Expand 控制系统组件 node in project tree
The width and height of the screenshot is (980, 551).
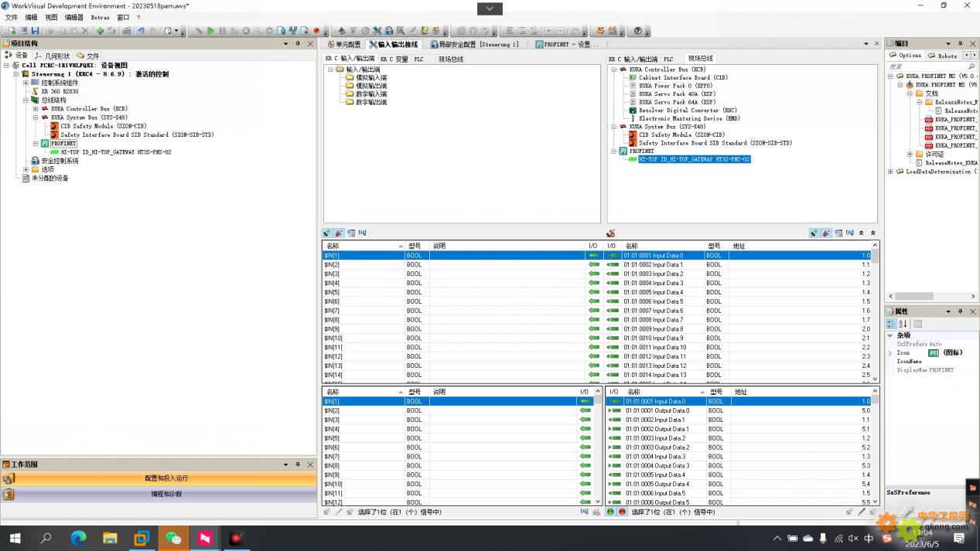pyautogui.click(x=26, y=83)
